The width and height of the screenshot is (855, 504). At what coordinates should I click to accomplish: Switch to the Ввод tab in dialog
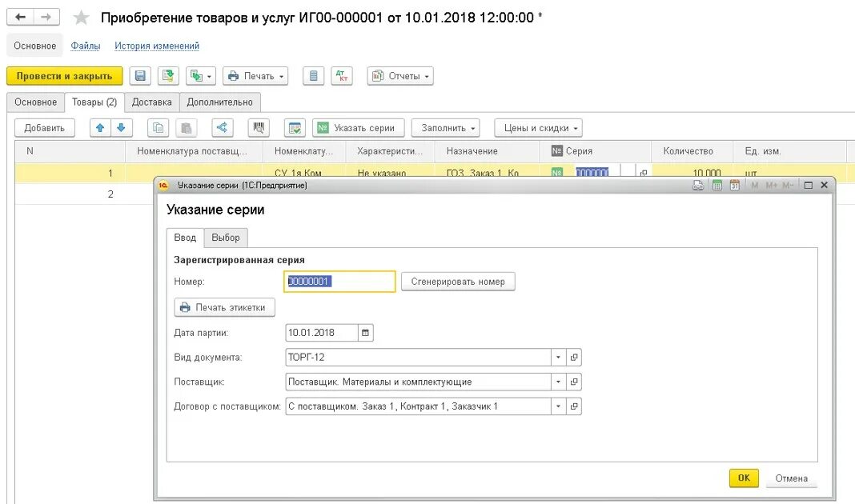[x=185, y=238]
